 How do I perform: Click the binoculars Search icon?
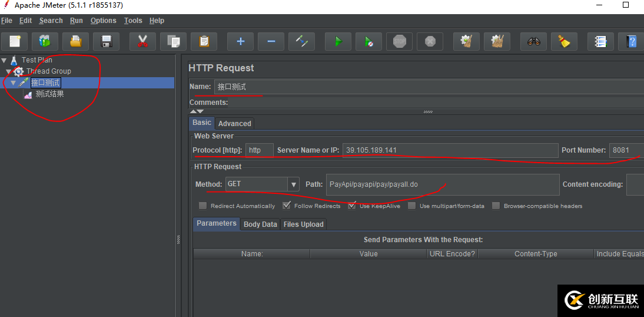[x=534, y=41]
